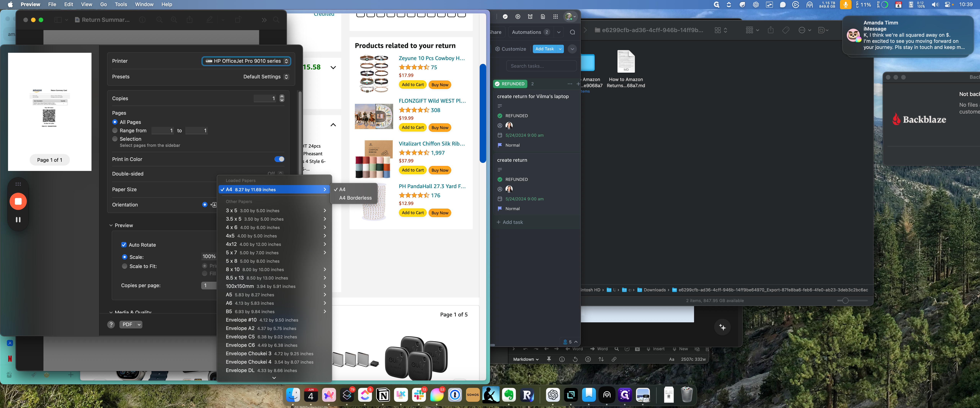The image size is (980, 408).
Task: Select the Range from radio button
Action: (x=114, y=130)
